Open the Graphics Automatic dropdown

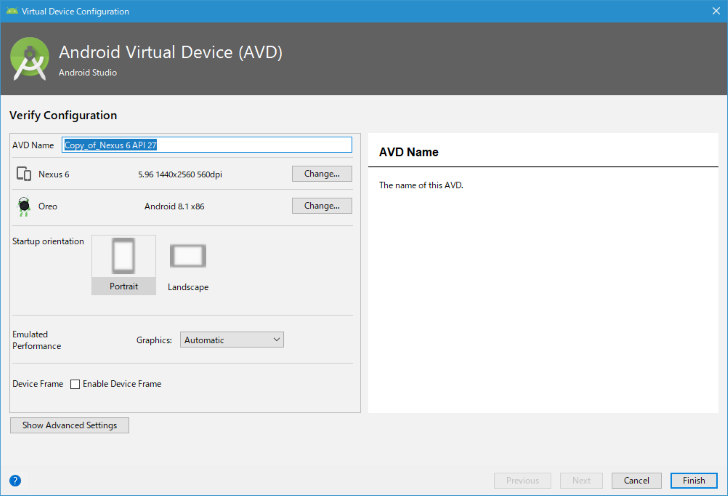click(232, 339)
